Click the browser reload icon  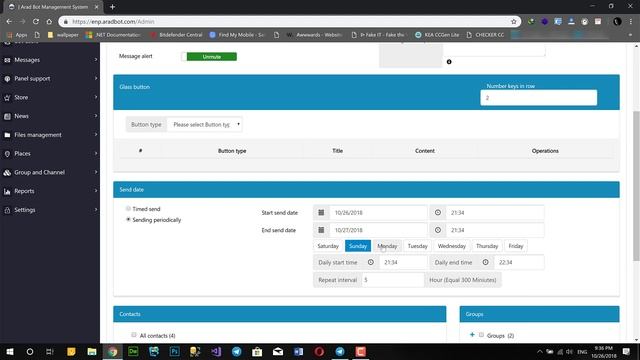36,21
